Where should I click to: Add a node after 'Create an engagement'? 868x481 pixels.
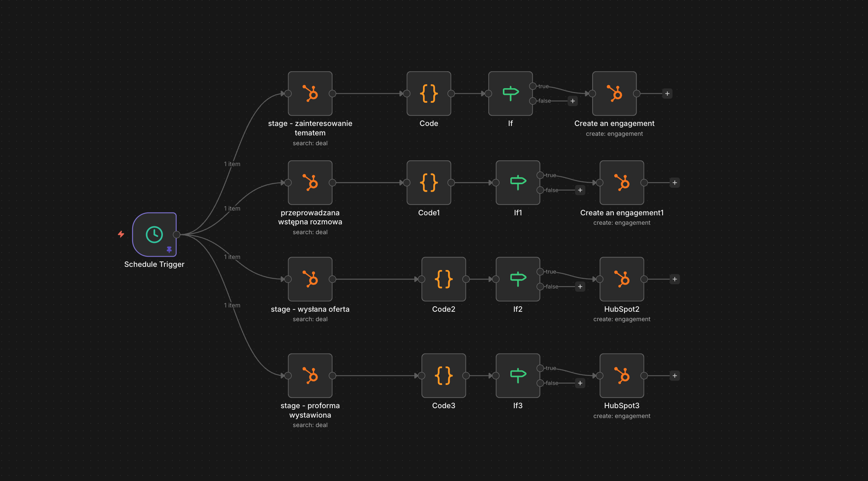[667, 94]
